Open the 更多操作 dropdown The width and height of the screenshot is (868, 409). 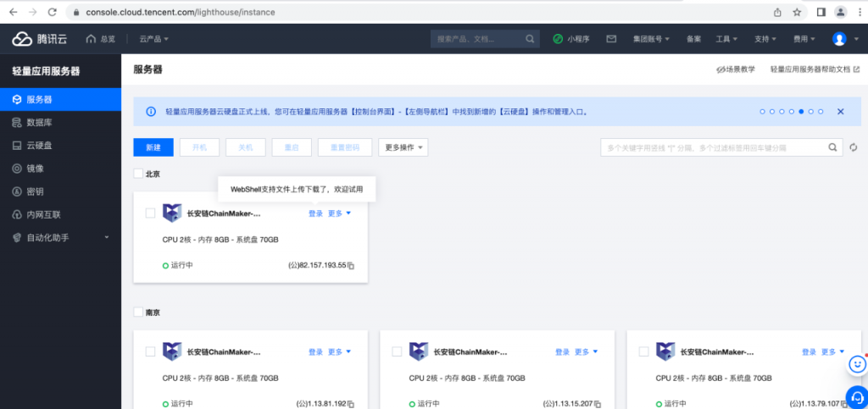point(403,147)
